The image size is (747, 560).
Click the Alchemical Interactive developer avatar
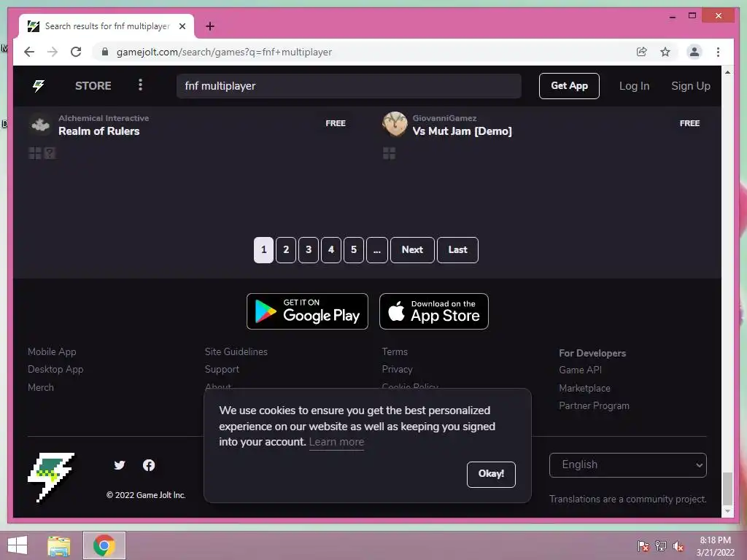click(x=40, y=124)
